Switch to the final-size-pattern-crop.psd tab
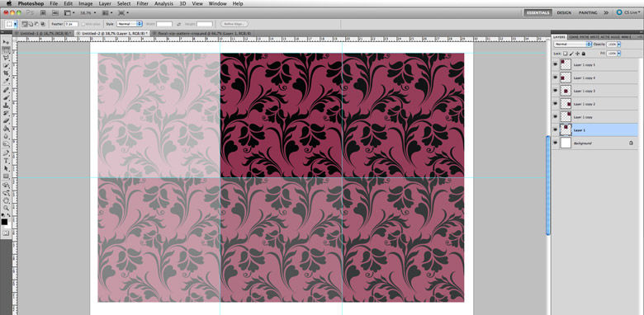The image size is (644, 315). pos(201,33)
